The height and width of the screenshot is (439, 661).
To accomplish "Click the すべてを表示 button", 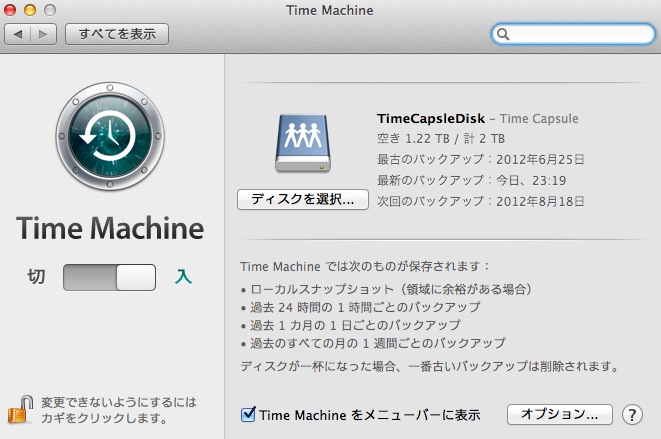I will (x=117, y=34).
